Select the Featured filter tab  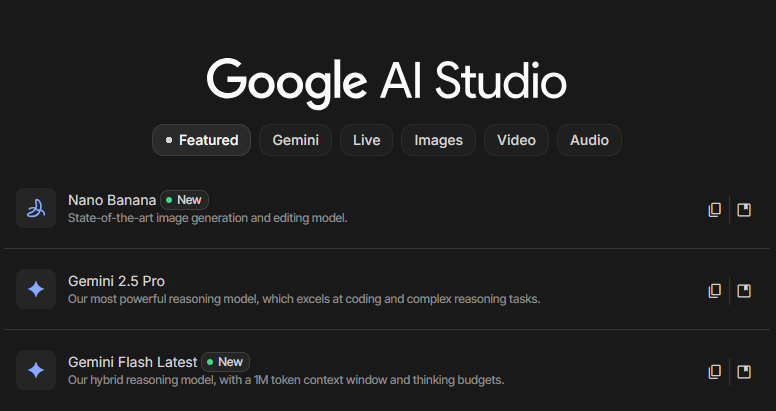201,140
